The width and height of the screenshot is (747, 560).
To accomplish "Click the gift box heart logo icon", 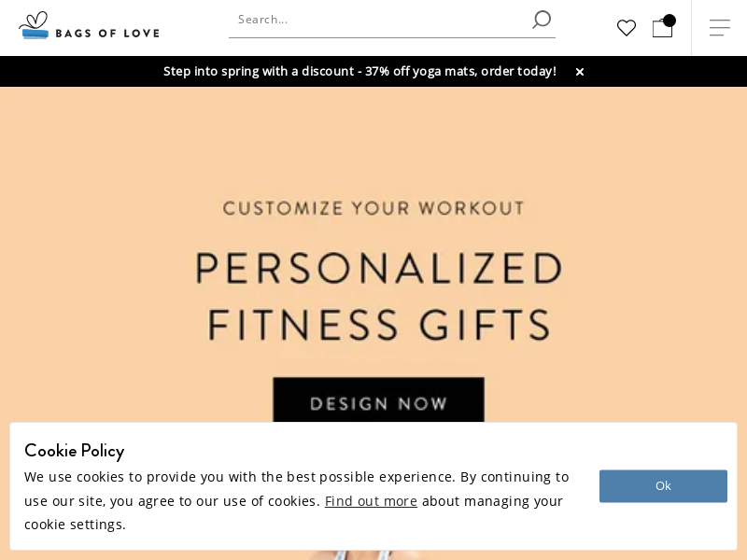I will (x=34, y=25).
